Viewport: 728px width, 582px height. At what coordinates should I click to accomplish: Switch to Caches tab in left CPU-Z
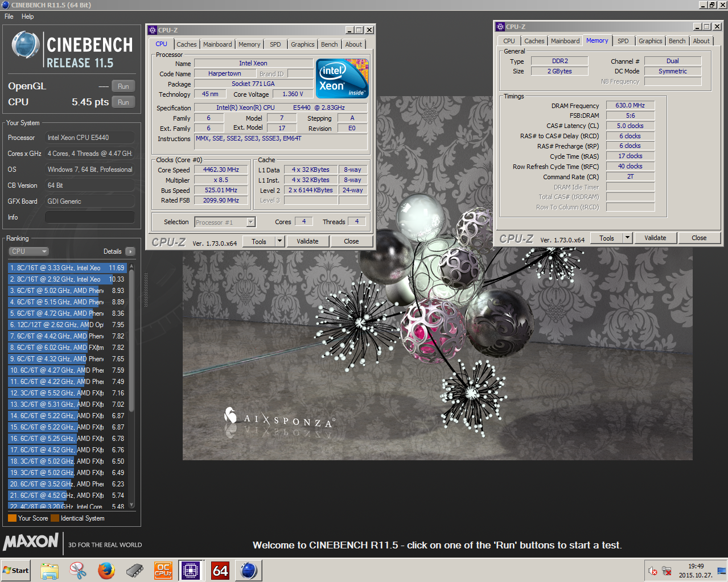[186, 44]
